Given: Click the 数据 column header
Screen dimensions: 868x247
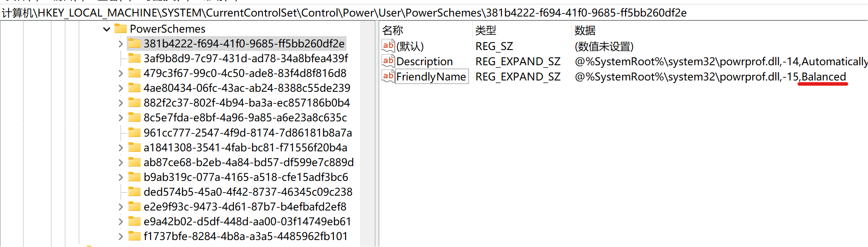Looking at the screenshot, I should [585, 30].
